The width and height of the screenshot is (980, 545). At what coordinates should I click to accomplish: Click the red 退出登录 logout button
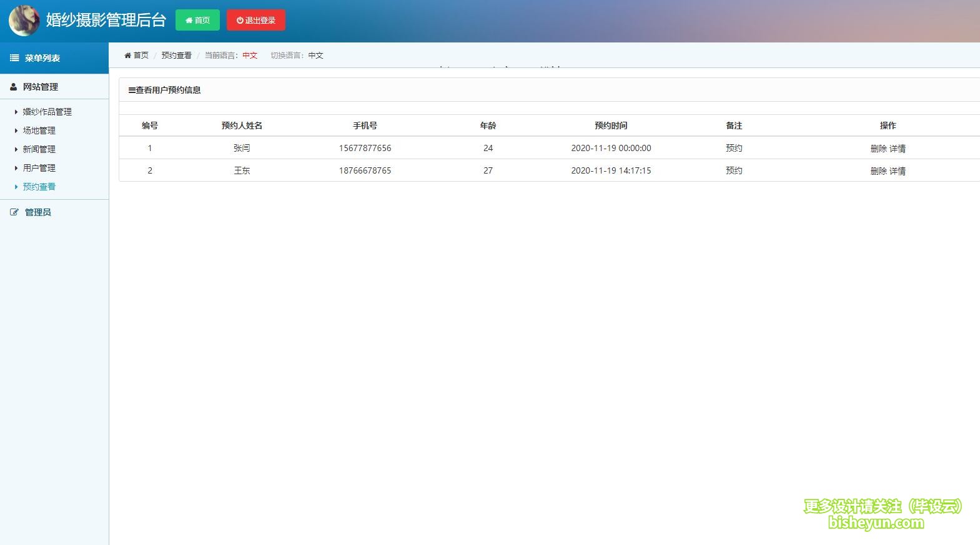pyautogui.click(x=256, y=20)
